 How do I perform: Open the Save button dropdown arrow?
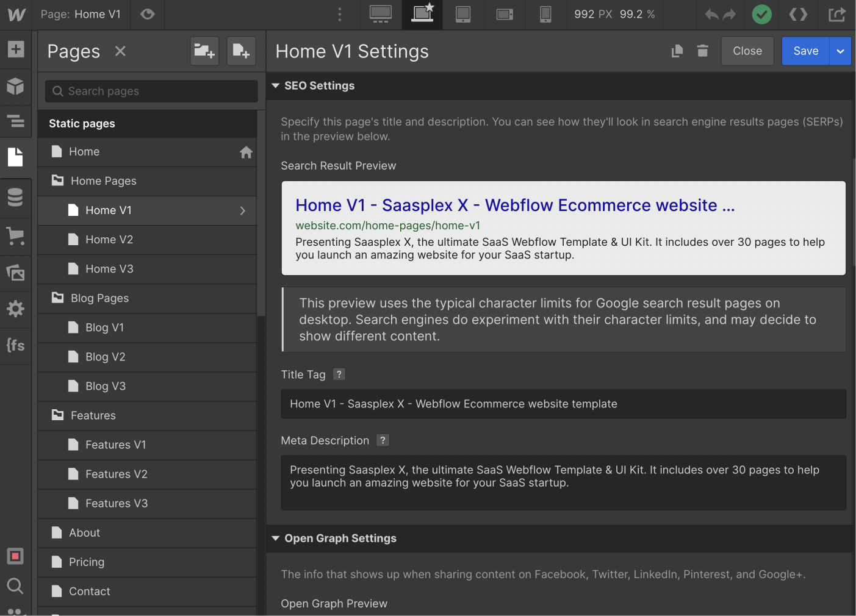(840, 51)
